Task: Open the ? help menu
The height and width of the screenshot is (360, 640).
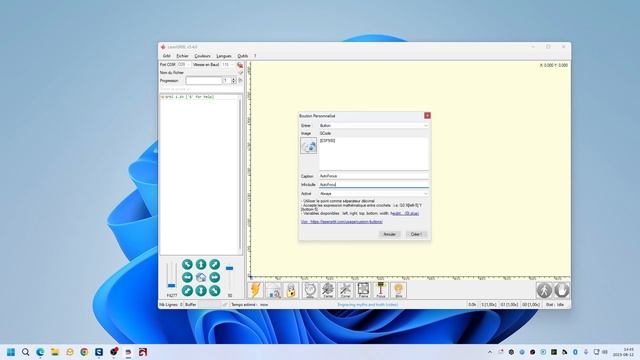Action: click(255, 56)
